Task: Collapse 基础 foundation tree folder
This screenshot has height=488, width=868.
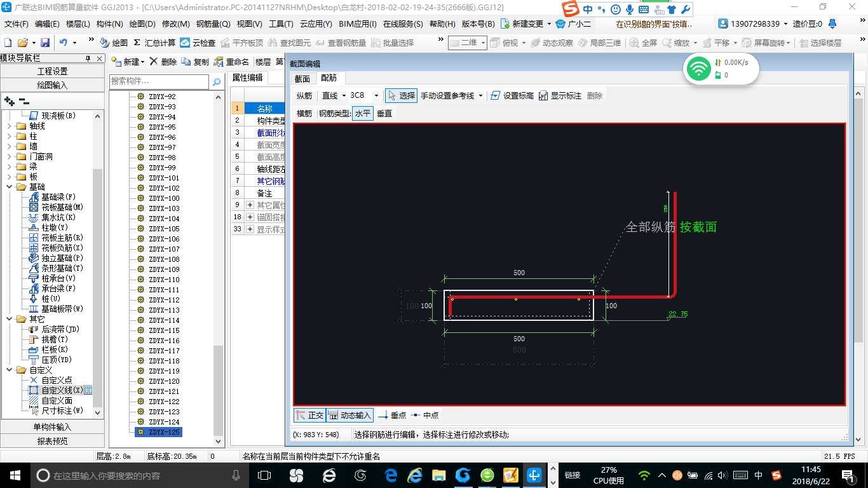Action: [10, 187]
